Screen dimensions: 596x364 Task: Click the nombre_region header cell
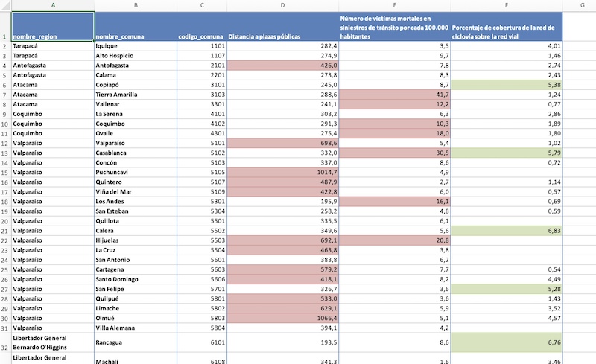[x=53, y=26]
